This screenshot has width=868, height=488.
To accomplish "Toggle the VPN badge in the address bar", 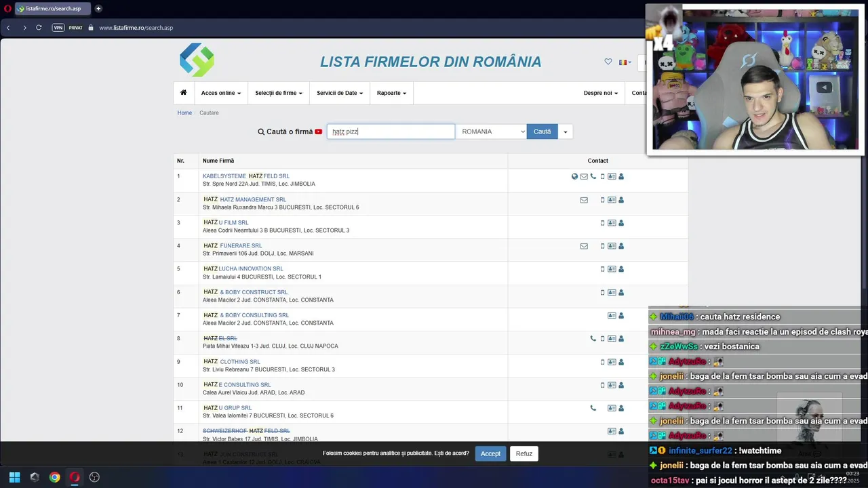I will click(x=58, y=28).
